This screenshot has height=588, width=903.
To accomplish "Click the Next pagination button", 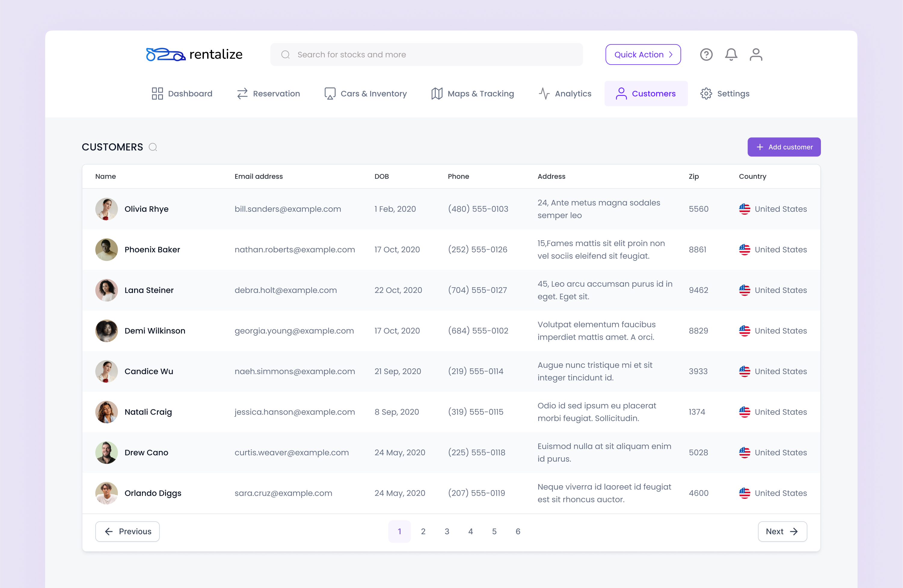I will (782, 531).
